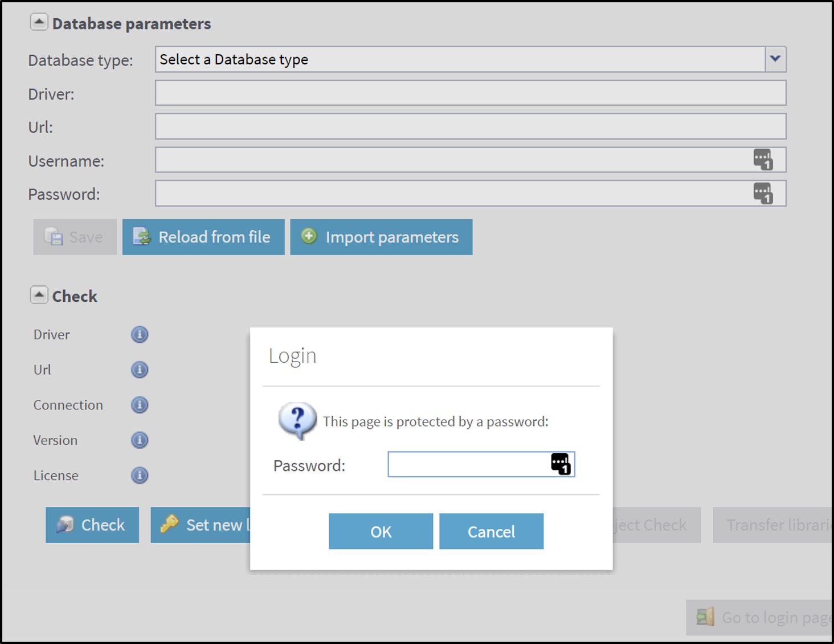Open the password manager icon in Username field
Viewport: 834px width, 644px height.
[763, 160]
